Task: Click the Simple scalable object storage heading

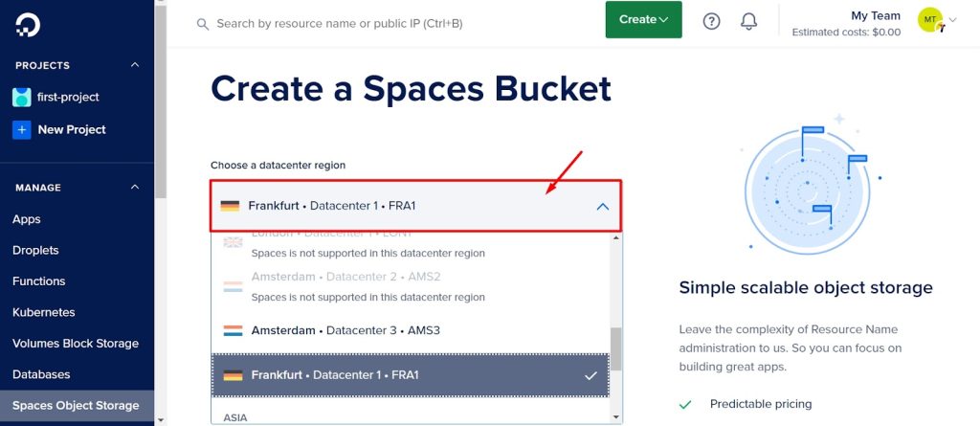Action: [x=806, y=288]
